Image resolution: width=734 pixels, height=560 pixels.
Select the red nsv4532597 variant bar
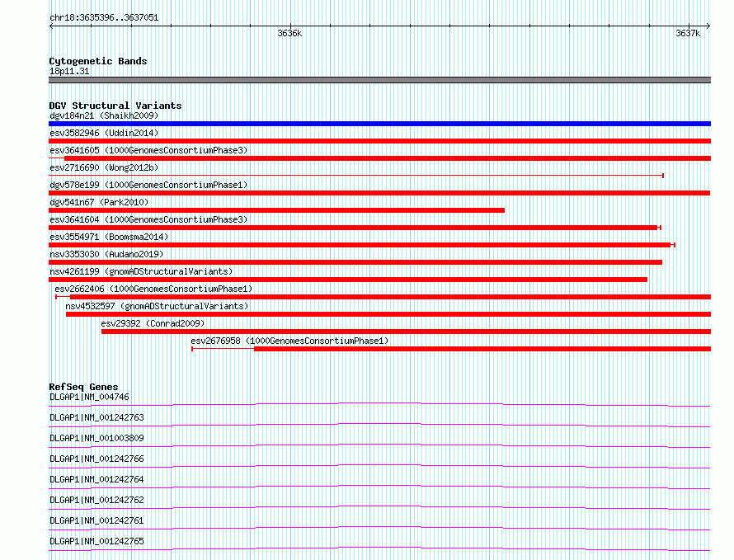pyautogui.click(x=388, y=314)
